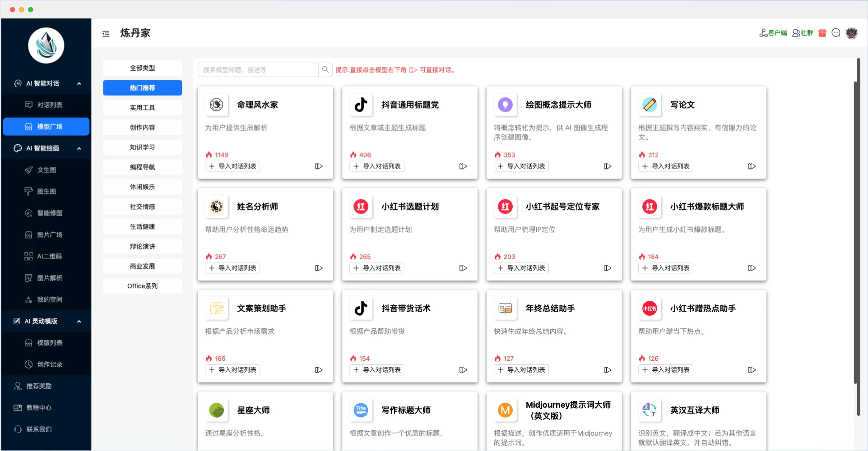The image size is (868, 451).
Task: Click the 抖音通用标题党 TikTok icon
Action: click(361, 105)
